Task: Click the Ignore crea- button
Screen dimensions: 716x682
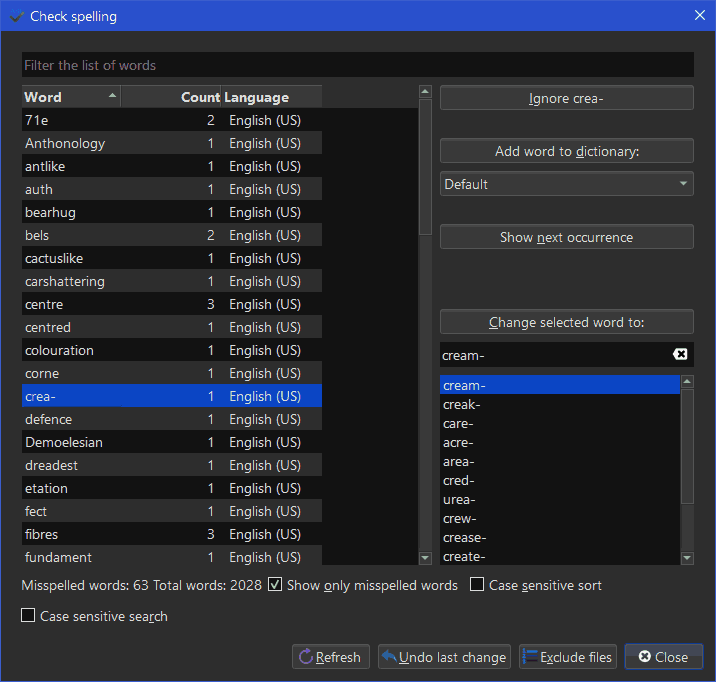Action: tap(567, 98)
